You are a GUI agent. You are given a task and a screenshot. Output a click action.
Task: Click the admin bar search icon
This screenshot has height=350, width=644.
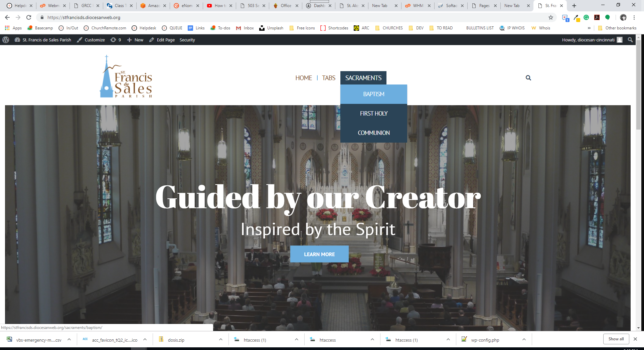(x=630, y=40)
